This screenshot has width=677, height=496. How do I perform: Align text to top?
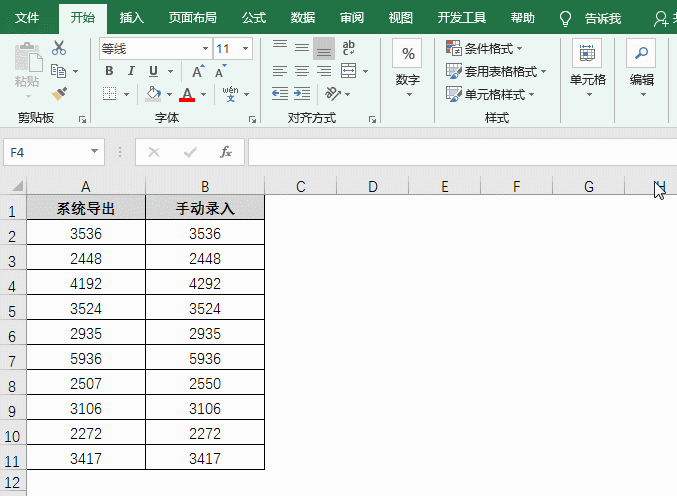click(280, 47)
